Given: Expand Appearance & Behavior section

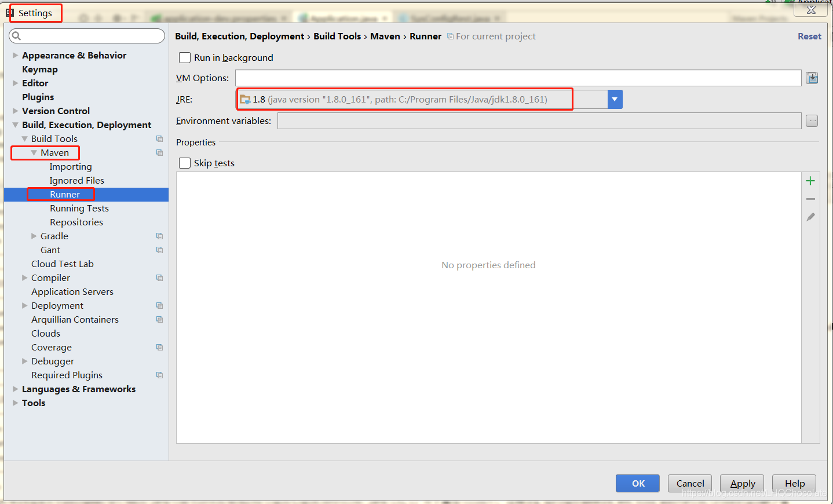Looking at the screenshot, I should [16, 56].
